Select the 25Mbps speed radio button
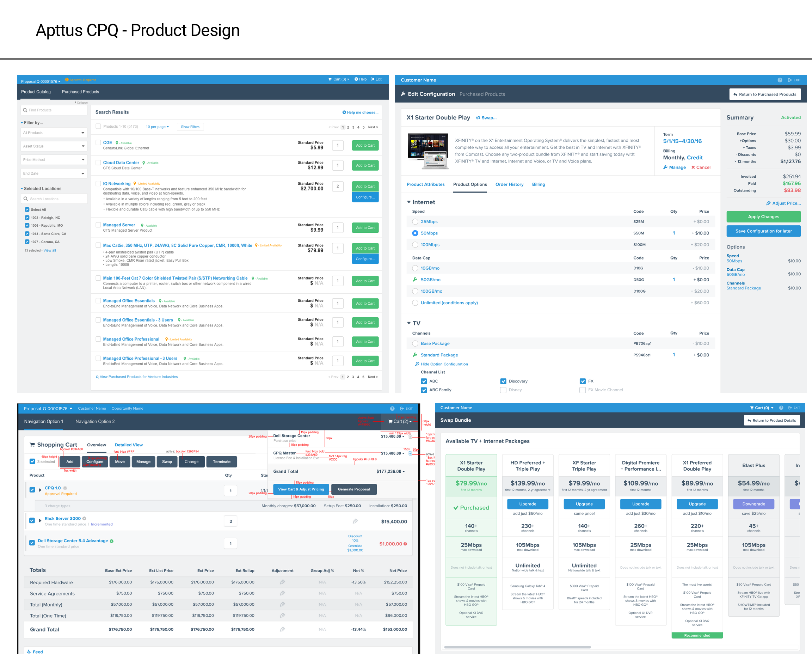The width and height of the screenshot is (812, 654). point(415,222)
